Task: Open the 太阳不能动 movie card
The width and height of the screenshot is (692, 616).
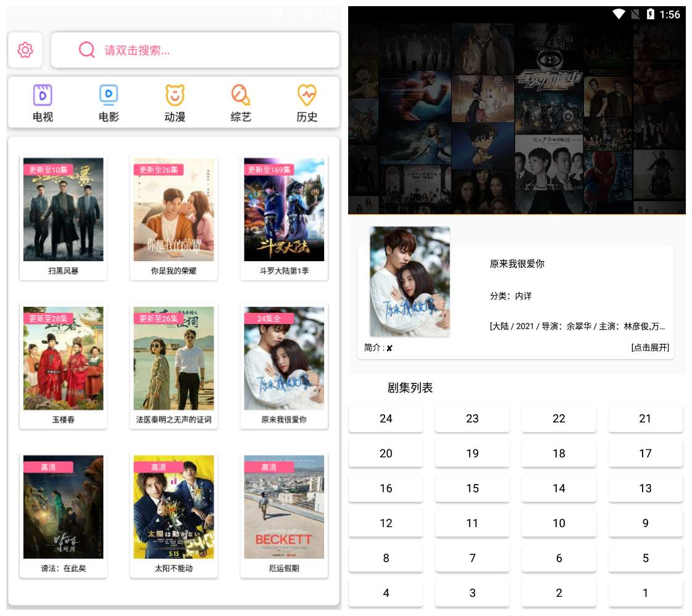Action: point(173,507)
